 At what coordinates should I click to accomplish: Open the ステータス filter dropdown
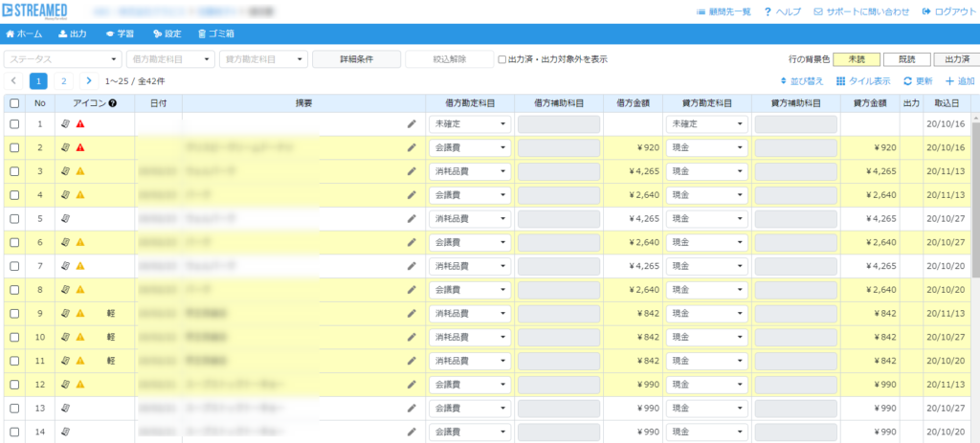pos(62,59)
